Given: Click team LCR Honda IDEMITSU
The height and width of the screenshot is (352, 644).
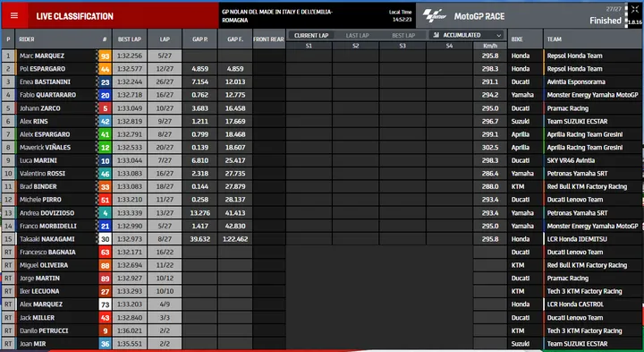Looking at the screenshot, I should [x=577, y=239].
